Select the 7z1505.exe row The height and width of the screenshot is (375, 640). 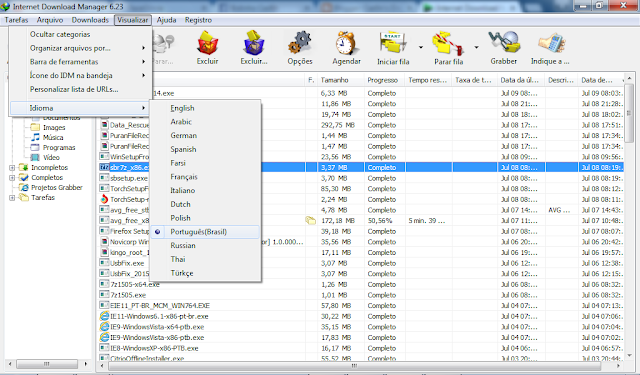point(361,295)
